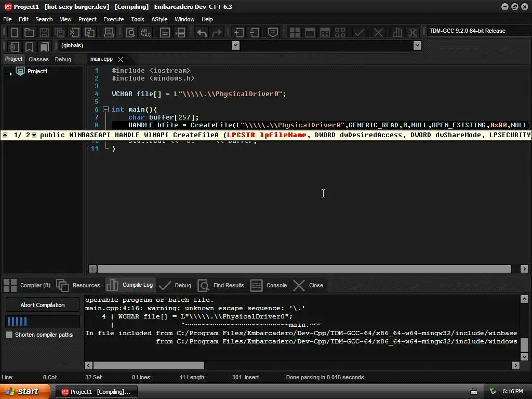This screenshot has width=532, height=399.
Task: Click the keyboard icon in system tray
Action: 474,392
